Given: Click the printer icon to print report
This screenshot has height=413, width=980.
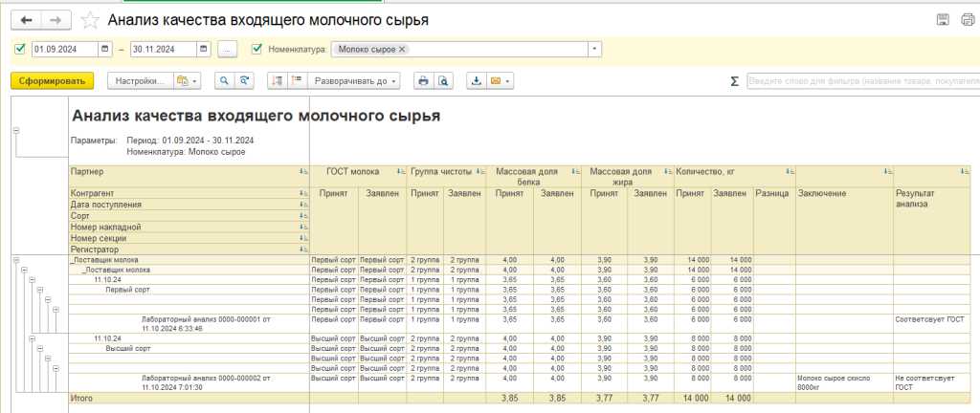Looking at the screenshot, I should pyautogui.click(x=422, y=81).
